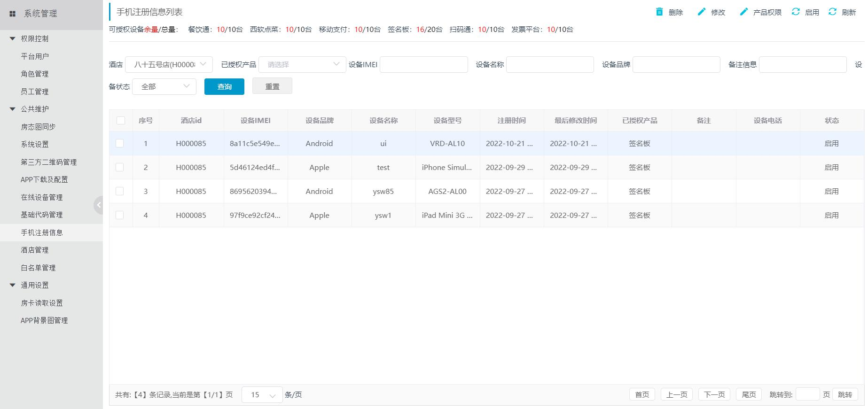Image resolution: width=868 pixels, height=409 pixels.
Task: Open the 酒店 dropdown selector
Action: 169,65
